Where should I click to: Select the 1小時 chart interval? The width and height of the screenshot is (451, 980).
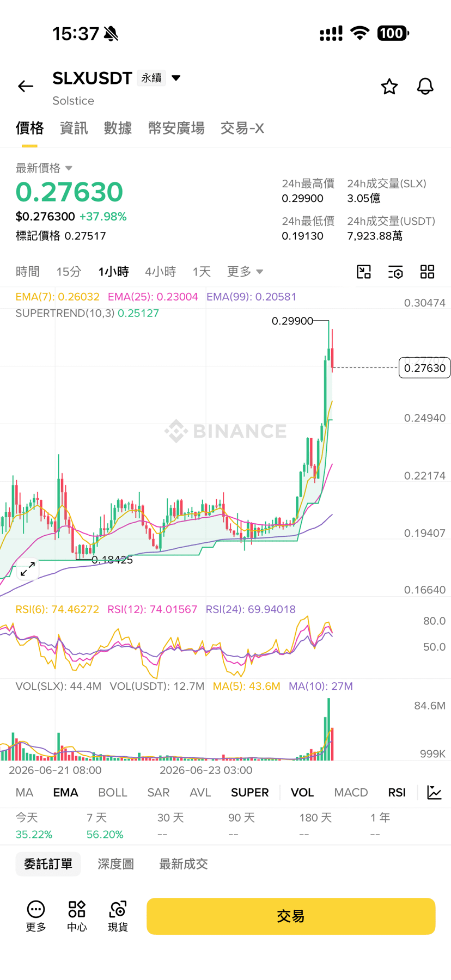point(114,271)
